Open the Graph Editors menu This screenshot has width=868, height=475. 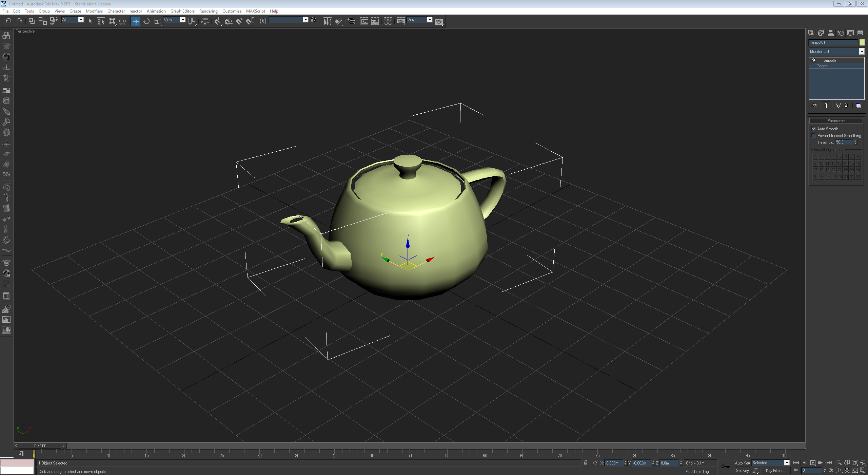pyautogui.click(x=182, y=11)
